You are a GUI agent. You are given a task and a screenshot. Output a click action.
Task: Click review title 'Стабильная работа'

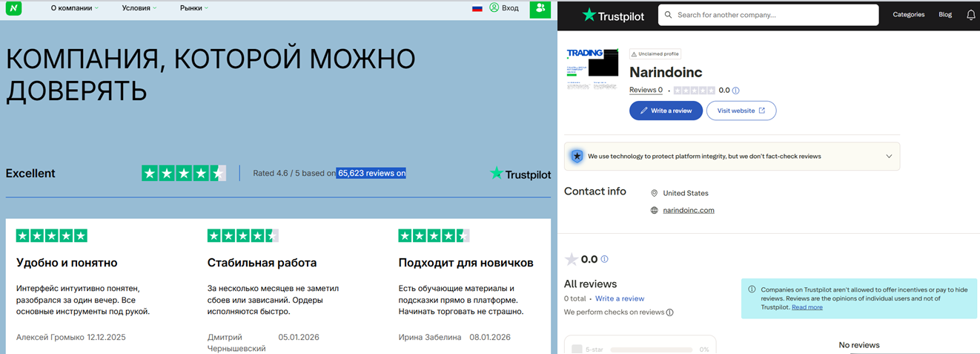[262, 263]
